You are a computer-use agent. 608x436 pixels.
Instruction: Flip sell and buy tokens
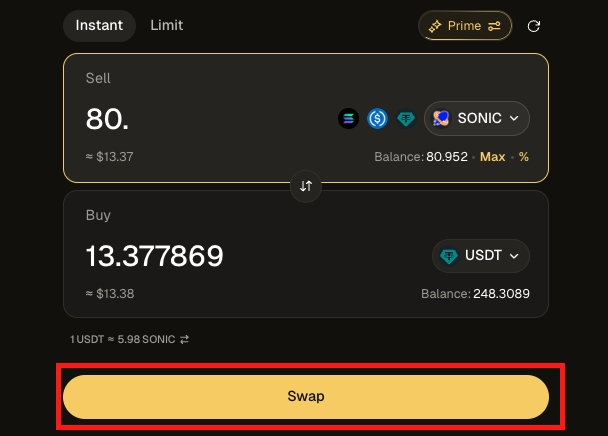click(306, 186)
